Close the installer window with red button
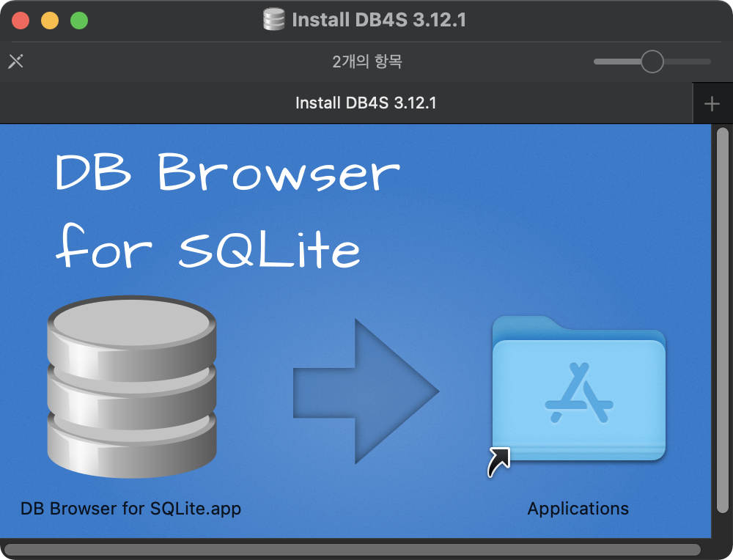 tap(21, 21)
